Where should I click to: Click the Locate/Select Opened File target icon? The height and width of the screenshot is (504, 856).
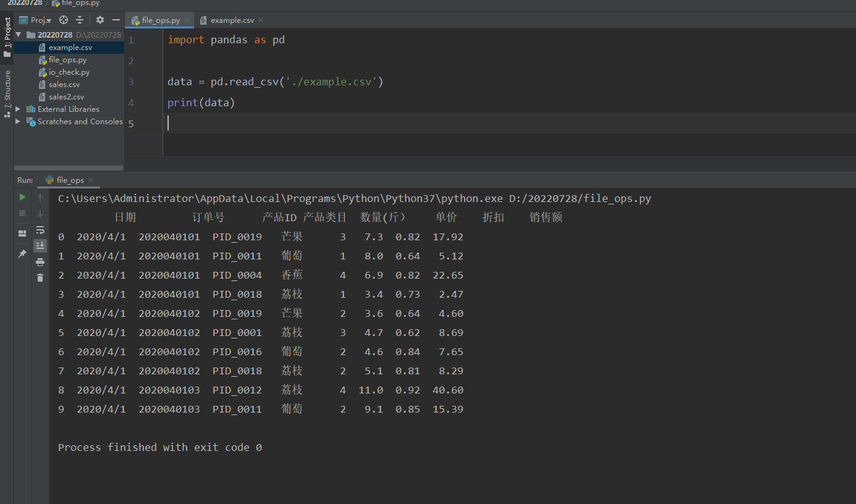(64, 20)
